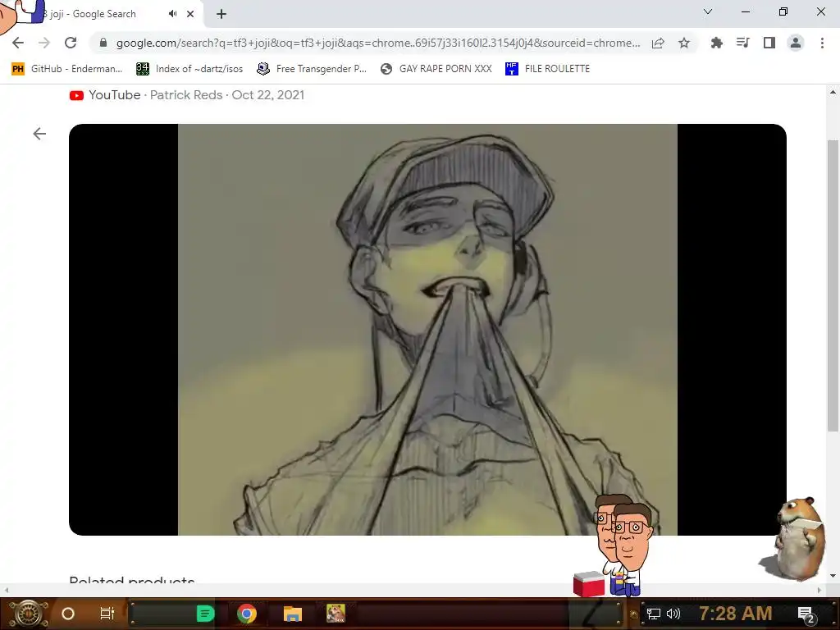The image size is (840, 630).
Task: Open the Index of ~dartz/isos bookmark
Action: tap(189, 69)
